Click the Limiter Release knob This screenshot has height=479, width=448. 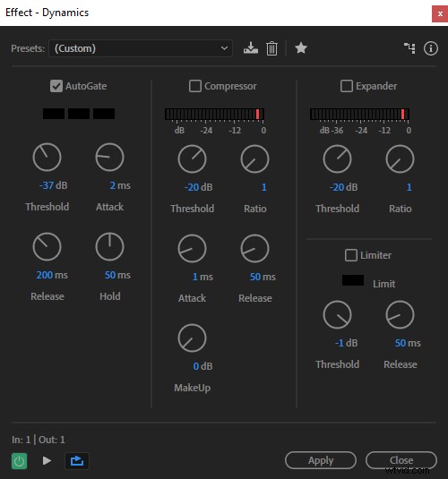coord(400,314)
